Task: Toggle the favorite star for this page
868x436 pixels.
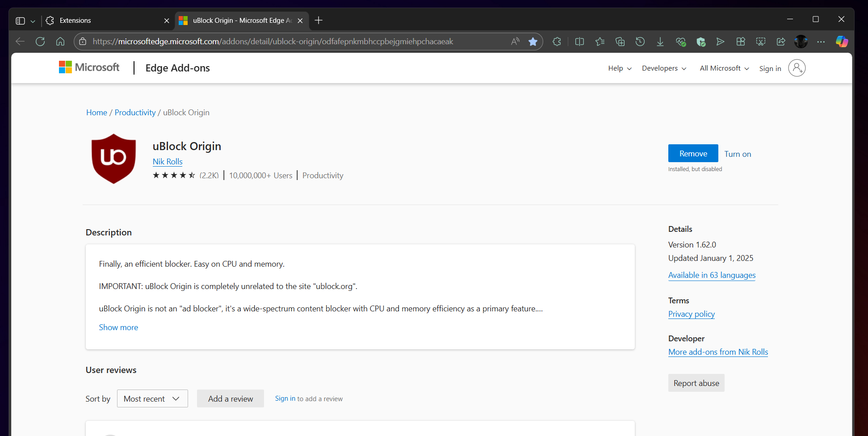Action: pos(533,42)
